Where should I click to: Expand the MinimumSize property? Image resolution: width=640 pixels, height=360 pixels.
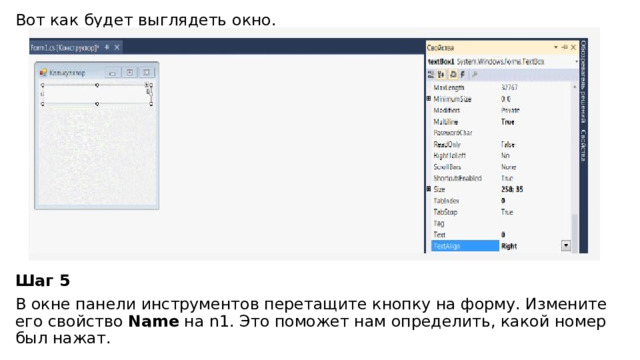(x=429, y=99)
